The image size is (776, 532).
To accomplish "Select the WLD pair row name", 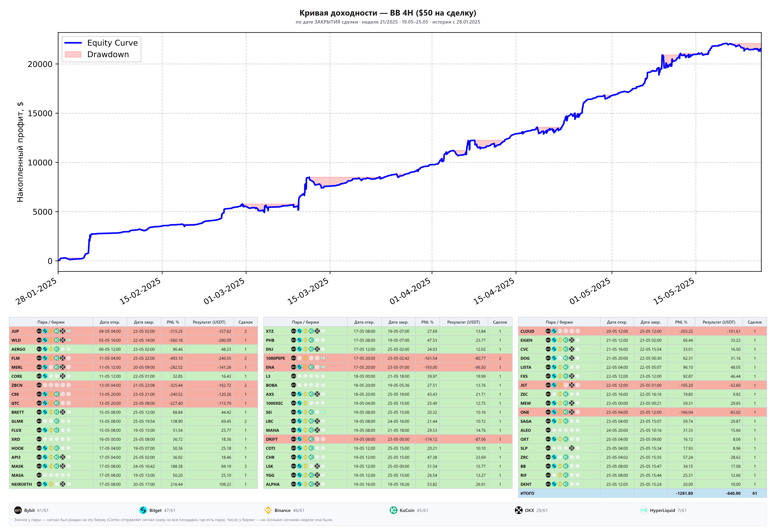I will (16, 340).
